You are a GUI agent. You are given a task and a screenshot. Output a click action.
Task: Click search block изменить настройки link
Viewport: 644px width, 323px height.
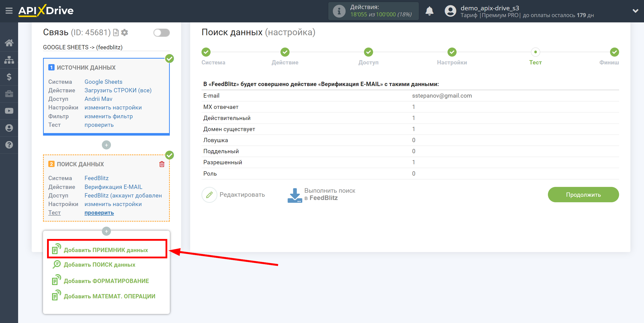point(113,204)
